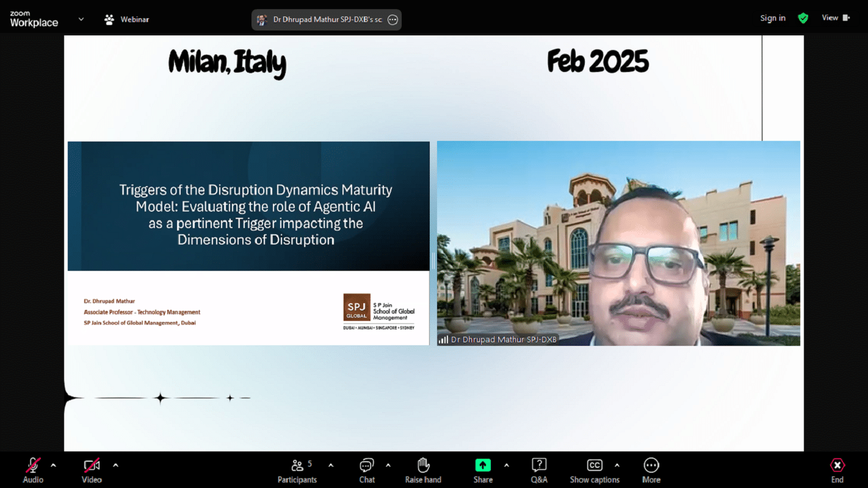
Task: Expand the audio settings arrow
Action: point(53,465)
